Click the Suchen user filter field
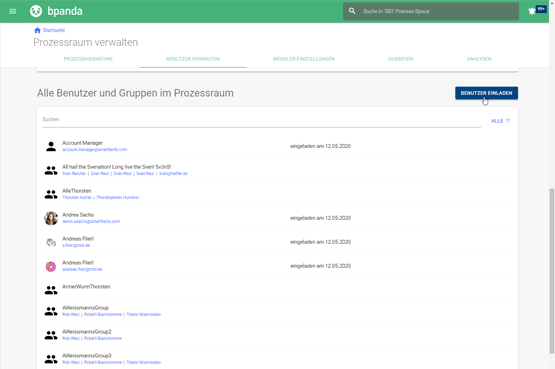Screen dimensions: 555x369 (261, 120)
